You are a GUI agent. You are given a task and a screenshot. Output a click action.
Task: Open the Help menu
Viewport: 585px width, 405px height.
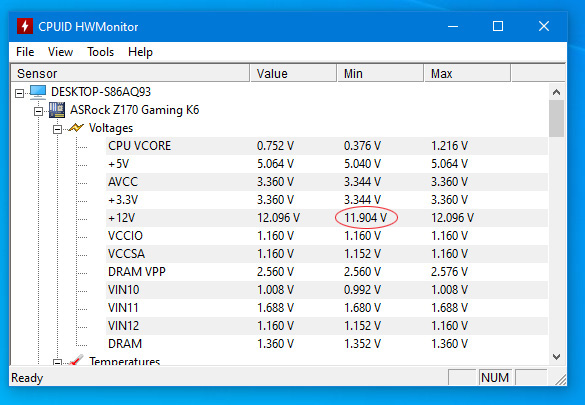(140, 52)
